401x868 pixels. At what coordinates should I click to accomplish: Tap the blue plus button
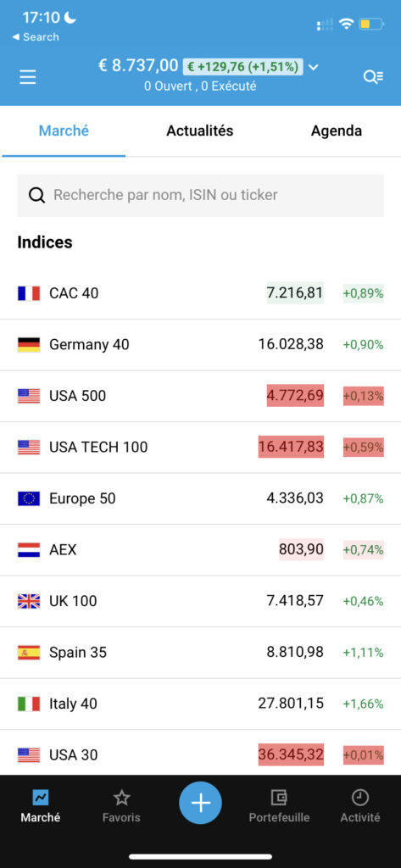pos(200,803)
